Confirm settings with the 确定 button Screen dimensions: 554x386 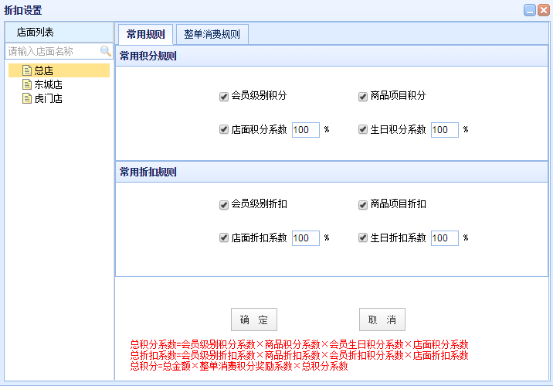254,320
